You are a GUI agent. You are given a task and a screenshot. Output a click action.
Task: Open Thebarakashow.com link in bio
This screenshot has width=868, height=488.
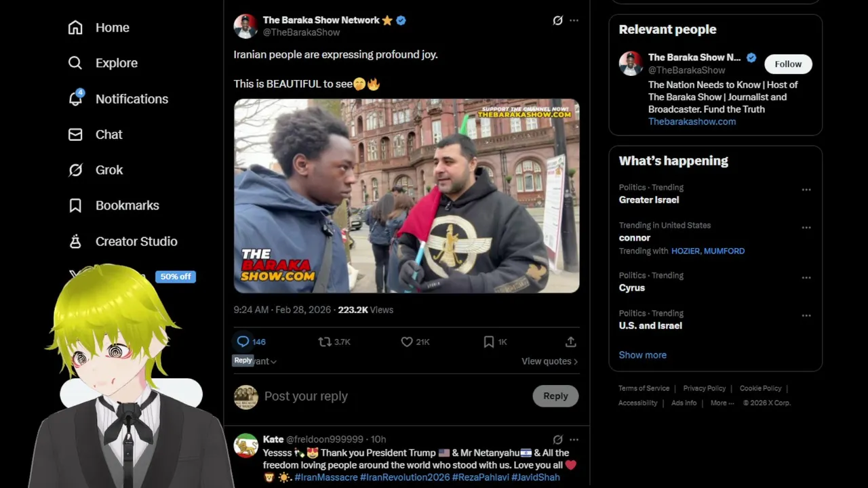[x=692, y=121]
